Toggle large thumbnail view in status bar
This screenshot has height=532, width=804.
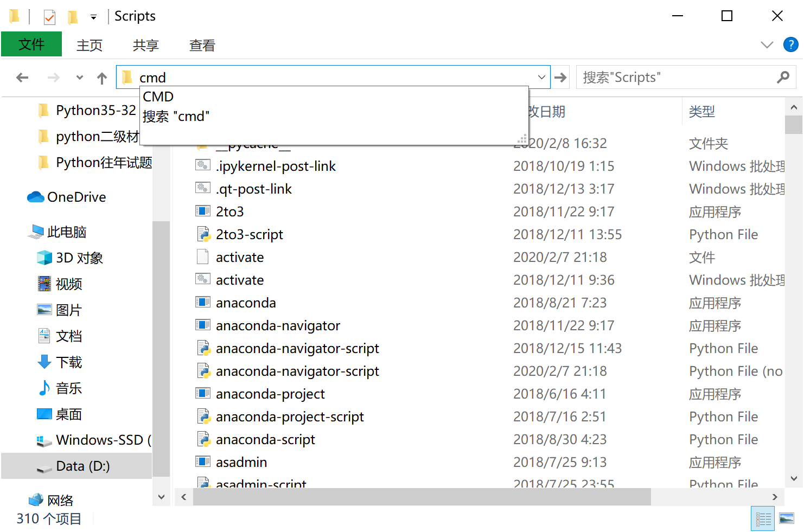pyautogui.click(x=788, y=518)
